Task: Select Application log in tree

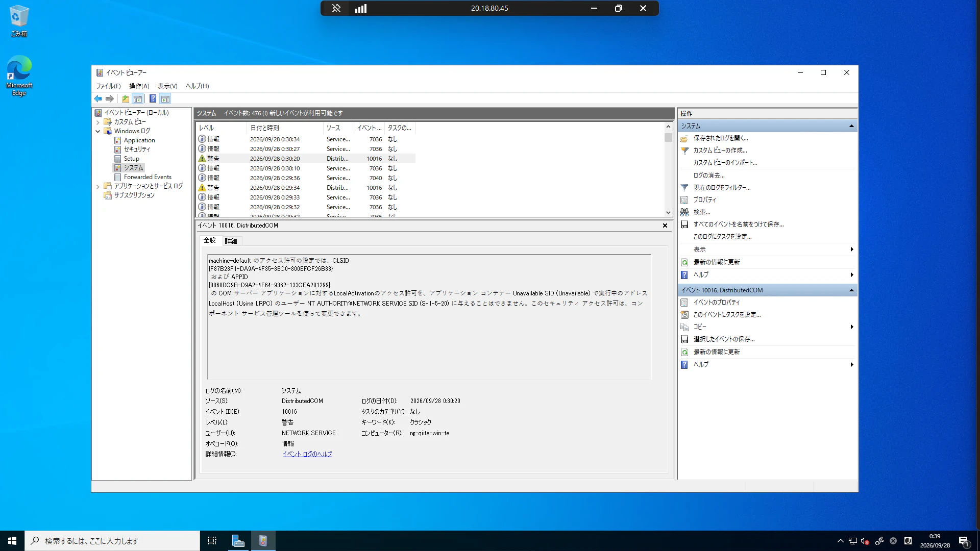Action: (139, 140)
